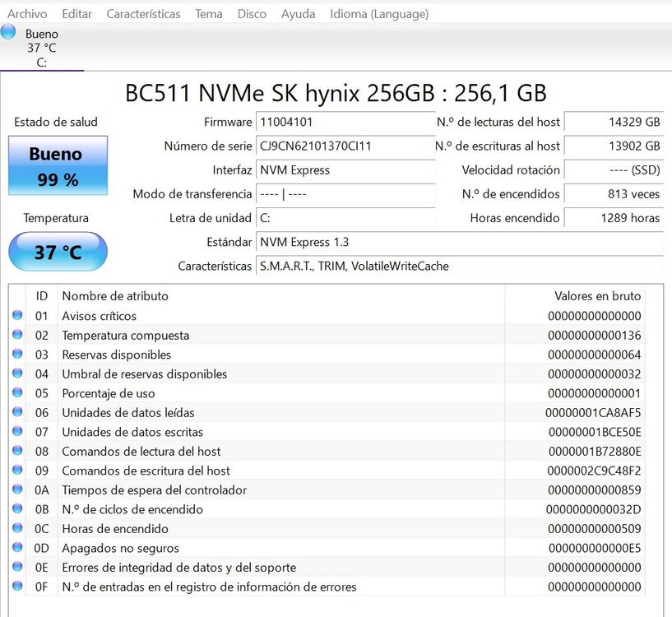Image resolution: width=672 pixels, height=617 pixels.
Task: Open the Idioma (Language) menu
Action: coord(379,14)
